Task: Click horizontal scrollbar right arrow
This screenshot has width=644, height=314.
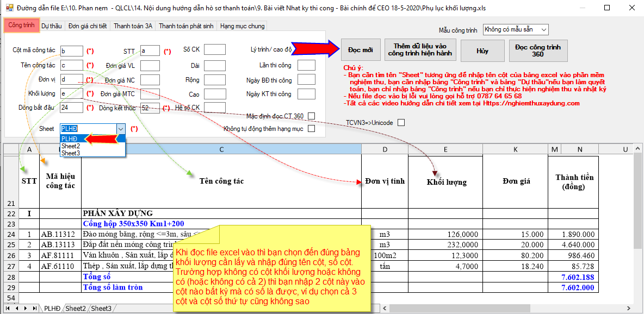Action: pos(629,309)
